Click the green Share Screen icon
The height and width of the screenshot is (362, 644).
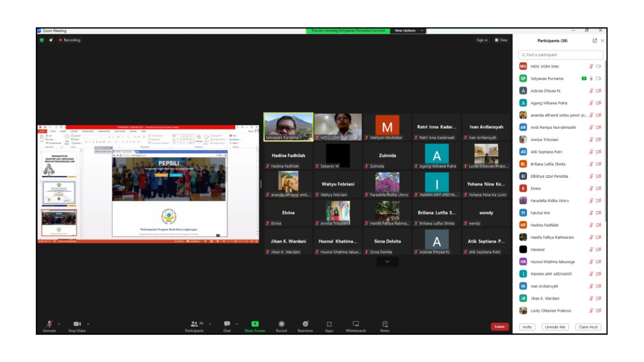[255, 324]
